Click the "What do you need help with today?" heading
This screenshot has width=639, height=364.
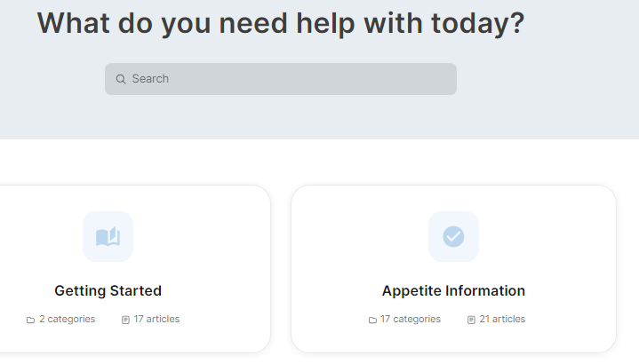(x=281, y=24)
